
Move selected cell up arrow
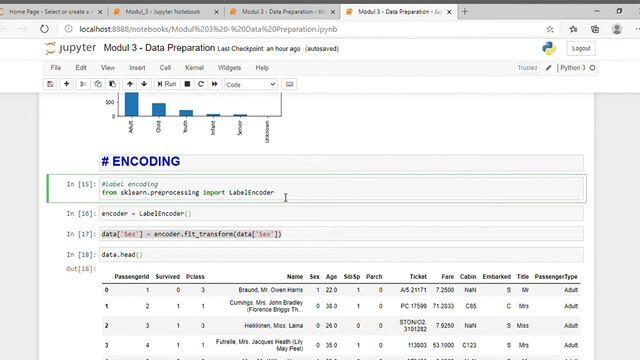coord(130,84)
